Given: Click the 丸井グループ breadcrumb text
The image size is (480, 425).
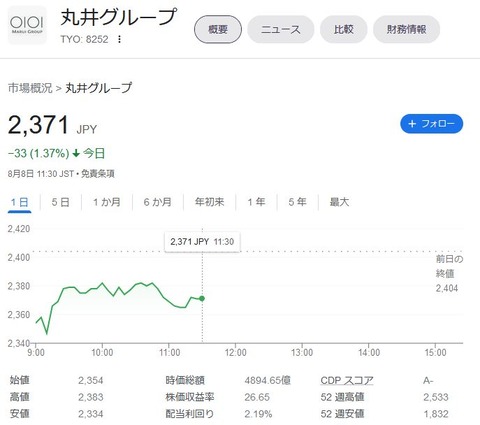Looking at the screenshot, I should [x=99, y=88].
